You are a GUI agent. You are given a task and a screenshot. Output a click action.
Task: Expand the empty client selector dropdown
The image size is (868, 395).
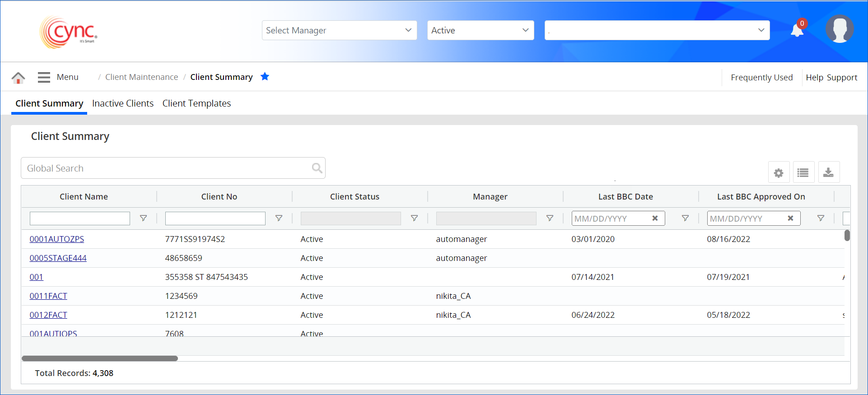[657, 30]
